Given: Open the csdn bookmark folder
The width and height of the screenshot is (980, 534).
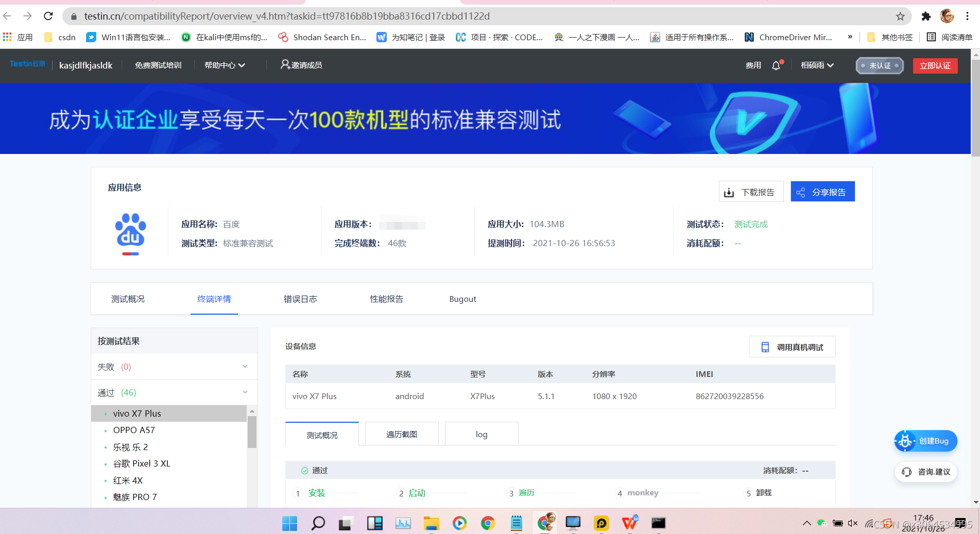Looking at the screenshot, I should click(60, 37).
